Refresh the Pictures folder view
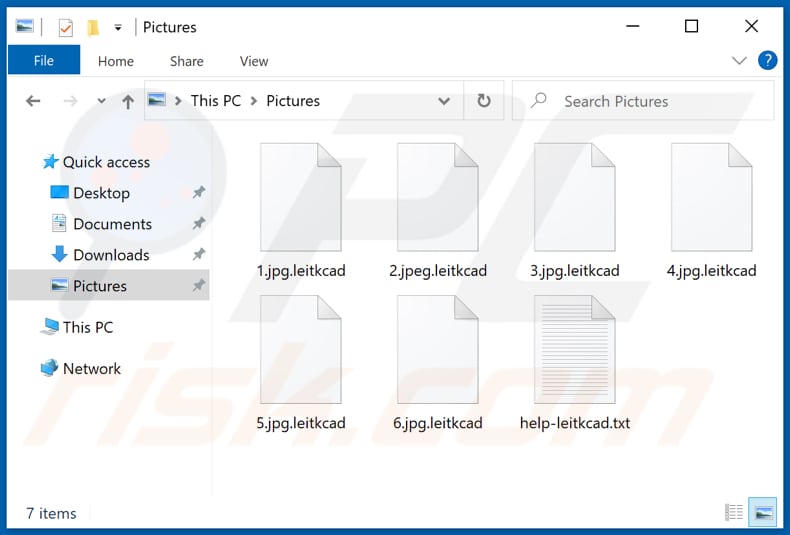 484,101
